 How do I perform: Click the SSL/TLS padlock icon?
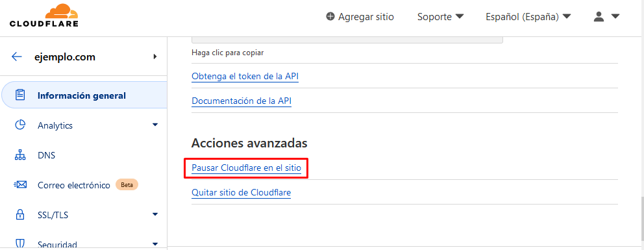pos(20,214)
